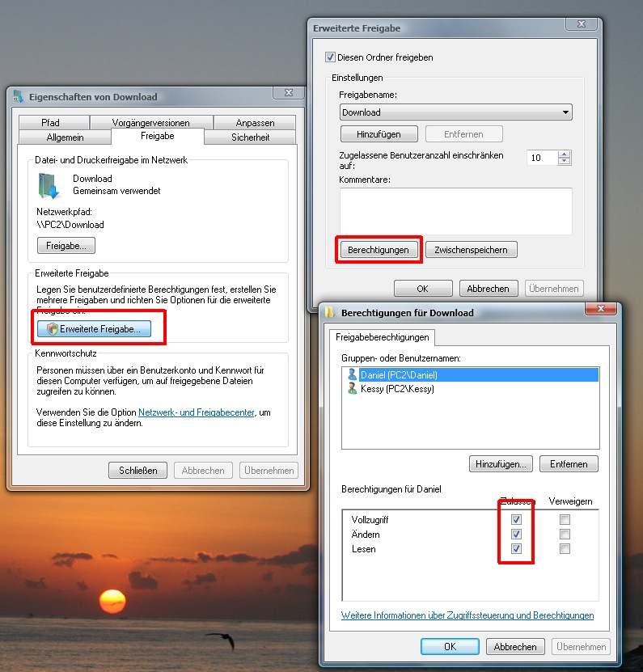Click Schließen in the properties window
Image resolution: width=643 pixels, height=672 pixels.
[137, 470]
